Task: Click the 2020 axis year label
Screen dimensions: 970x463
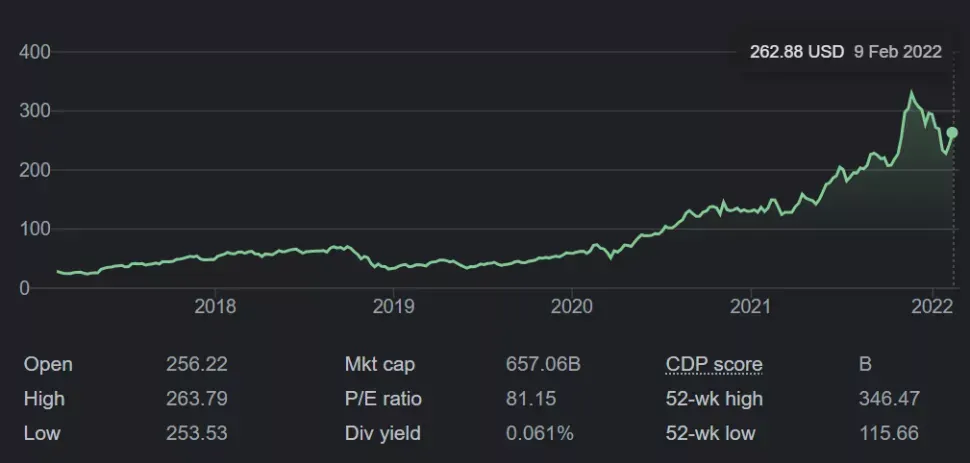Action: [572, 306]
